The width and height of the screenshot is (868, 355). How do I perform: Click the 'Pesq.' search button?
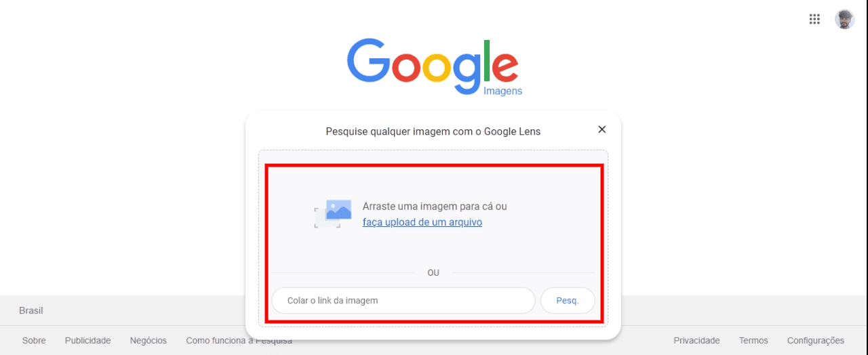click(568, 300)
